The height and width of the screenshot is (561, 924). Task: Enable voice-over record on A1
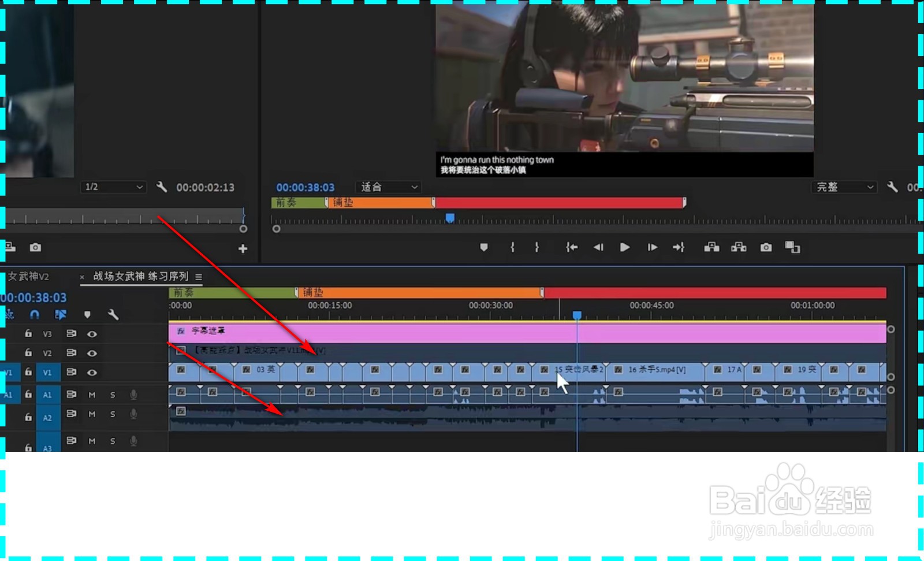tap(133, 395)
